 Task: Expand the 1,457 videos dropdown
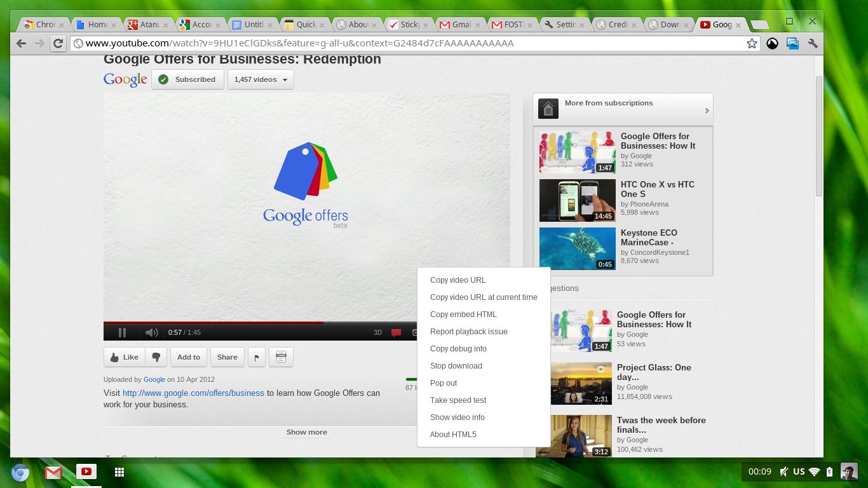[x=261, y=79]
